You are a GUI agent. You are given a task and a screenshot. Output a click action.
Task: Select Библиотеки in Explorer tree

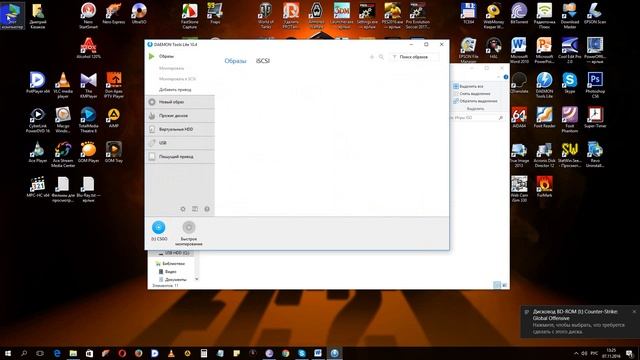coord(171,264)
